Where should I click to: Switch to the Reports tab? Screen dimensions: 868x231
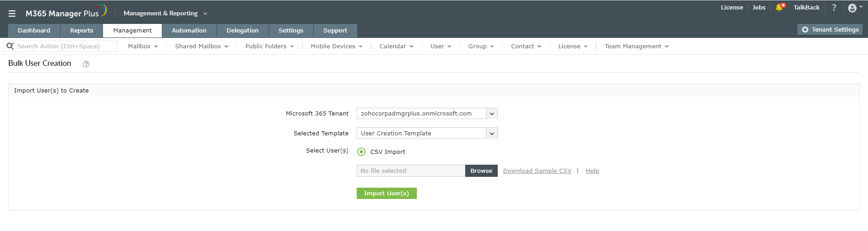(81, 31)
